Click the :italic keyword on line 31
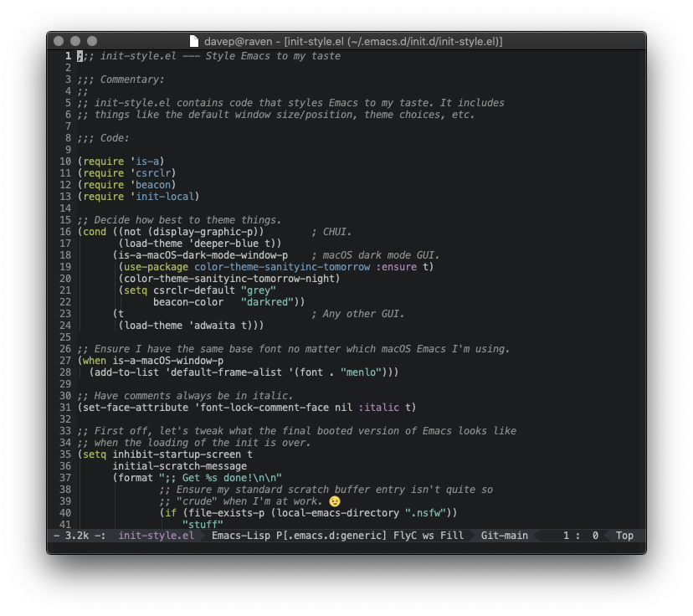 click(x=379, y=408)
